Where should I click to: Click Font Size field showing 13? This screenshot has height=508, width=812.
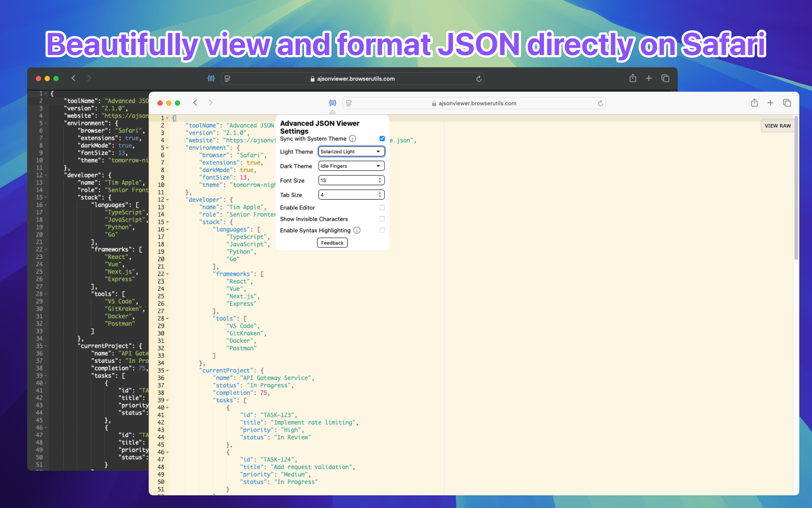click(x=351, y=180)
